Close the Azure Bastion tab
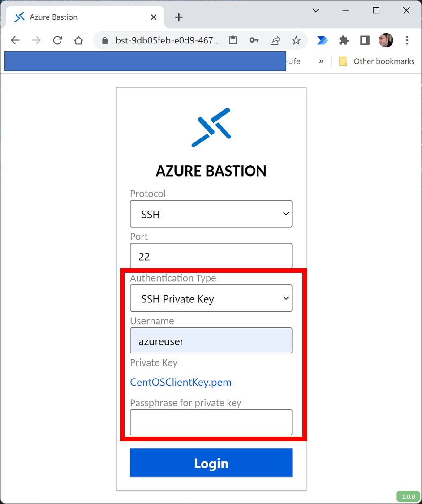This screenshot has width=422, height=504. pos(154,17)
